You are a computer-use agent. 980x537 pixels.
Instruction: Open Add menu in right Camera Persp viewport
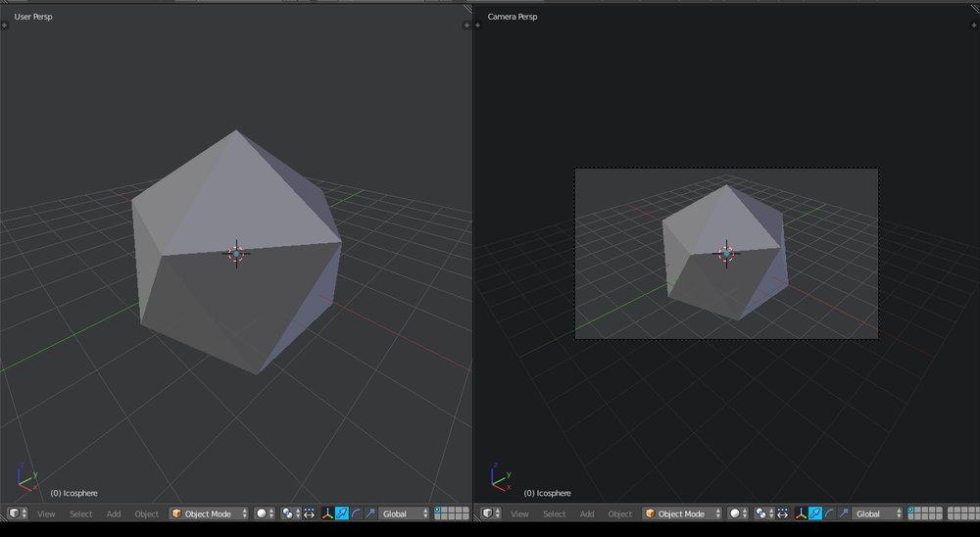pyautogui.click(x=587, y=513)
